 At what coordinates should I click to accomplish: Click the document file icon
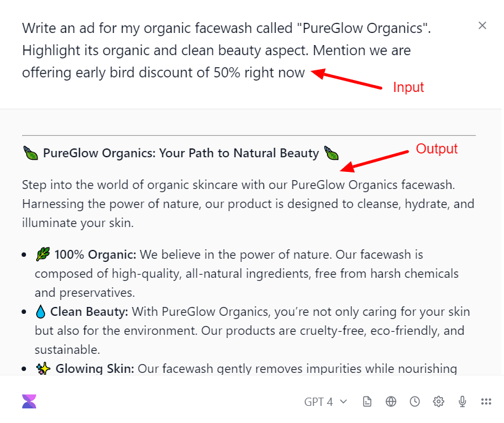click(368, 401)
